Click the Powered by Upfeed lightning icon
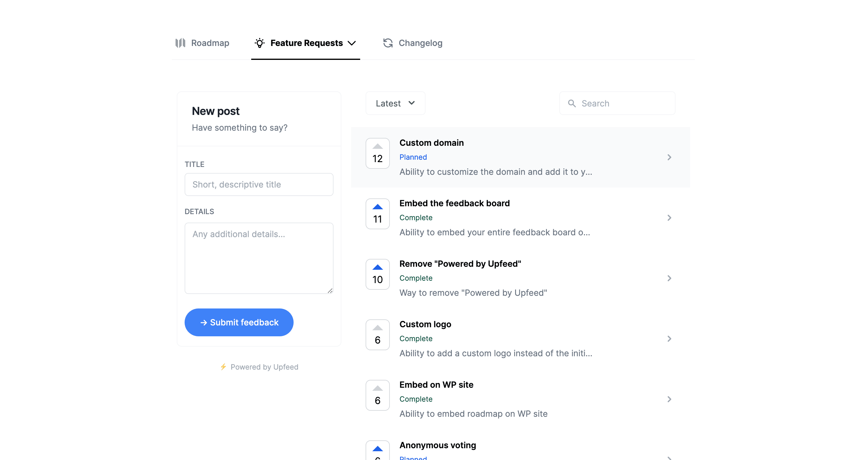This screenshot has width=868, height=460. (x=223, y=367)
